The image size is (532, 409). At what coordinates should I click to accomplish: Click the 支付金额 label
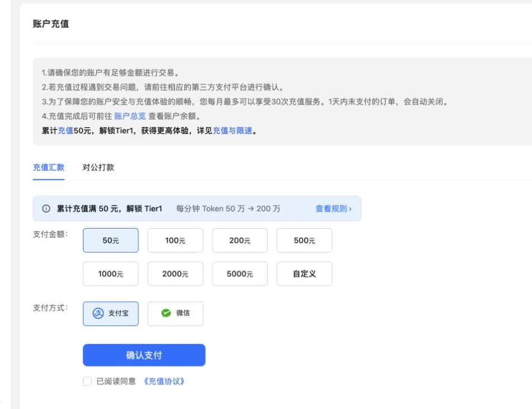tap(50, 234)
